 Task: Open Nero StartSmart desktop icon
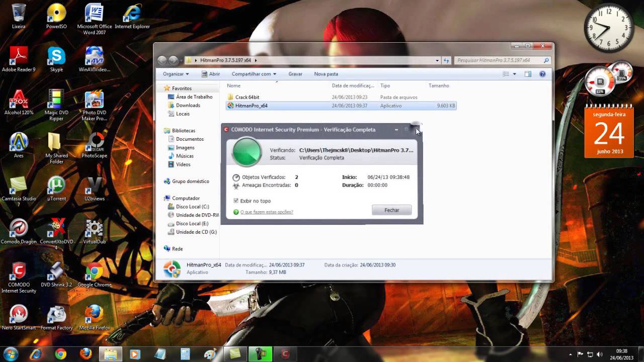[x=19, y=317]
